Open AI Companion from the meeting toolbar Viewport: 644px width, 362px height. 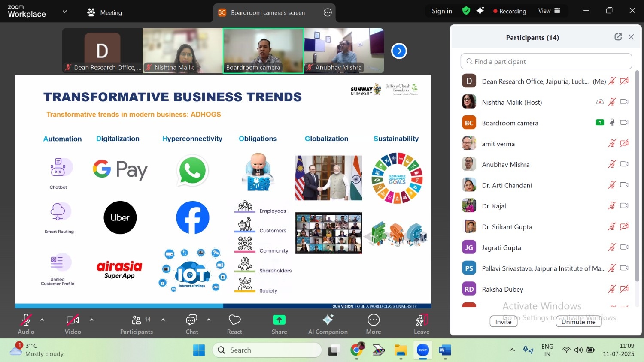[x=328, y=324]
